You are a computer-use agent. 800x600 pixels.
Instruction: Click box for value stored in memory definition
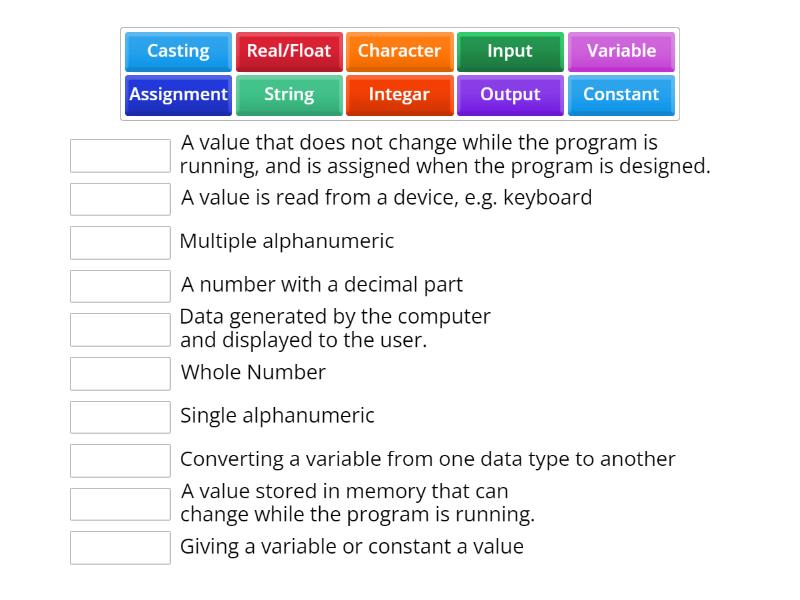pyautogui.click(x=120, y=504)
